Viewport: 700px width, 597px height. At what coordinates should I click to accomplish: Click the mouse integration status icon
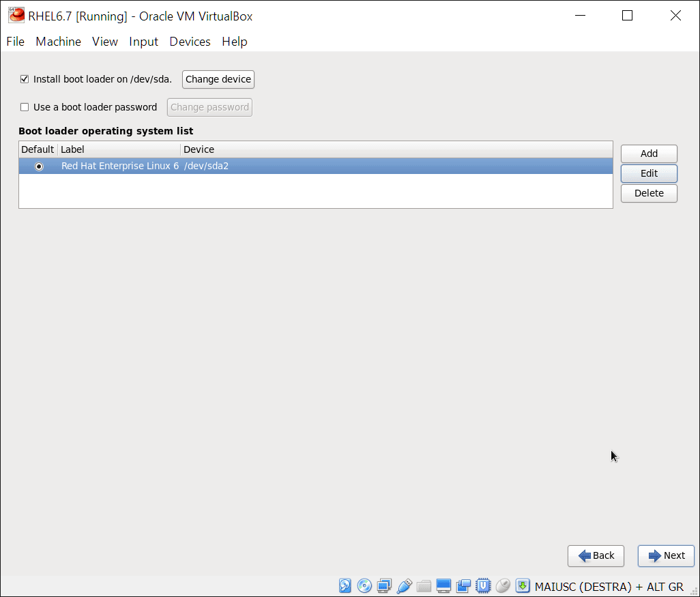click(x=503, y=585)
